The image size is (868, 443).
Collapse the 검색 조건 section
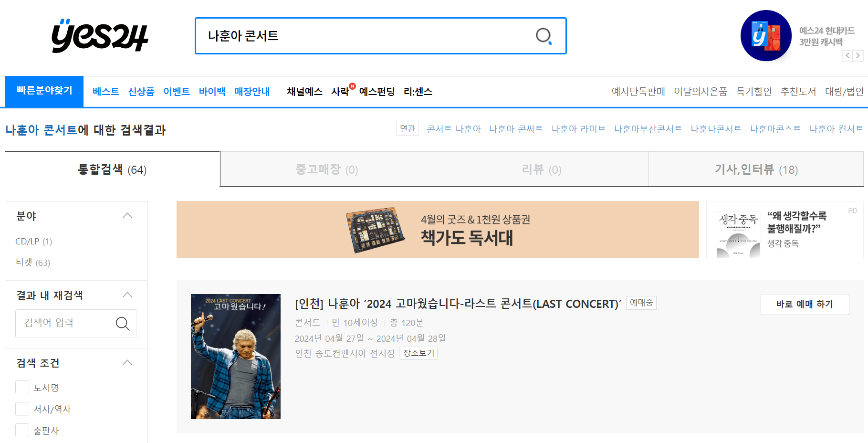coord(127,363)
